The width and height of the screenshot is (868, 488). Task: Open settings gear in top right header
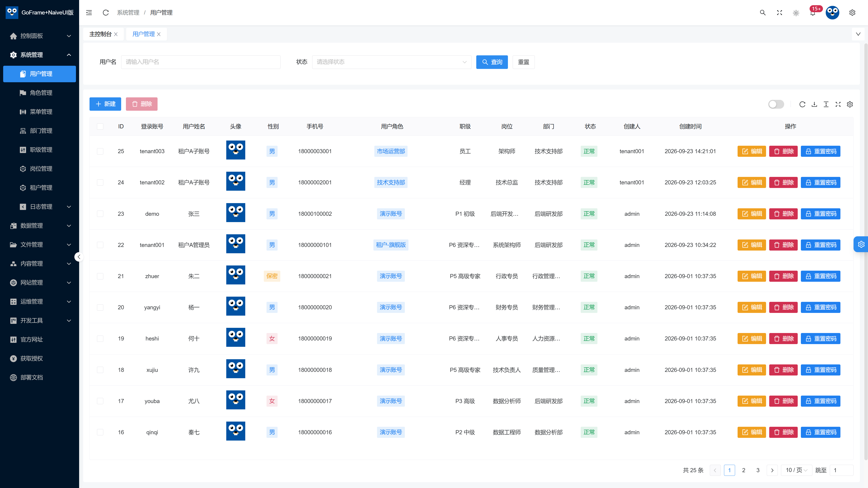coord(852,12)
